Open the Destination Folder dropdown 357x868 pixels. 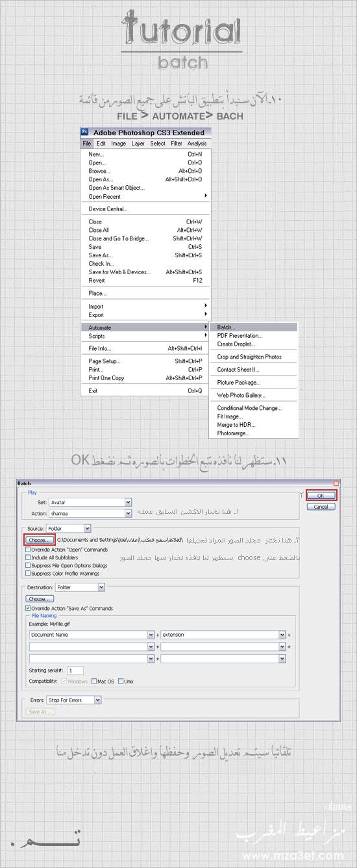click(x=79, y=587)
